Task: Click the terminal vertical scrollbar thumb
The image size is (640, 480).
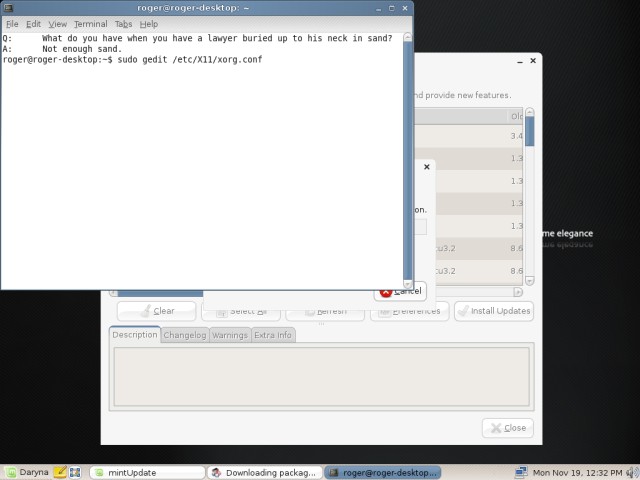Action: pos(407,160)
